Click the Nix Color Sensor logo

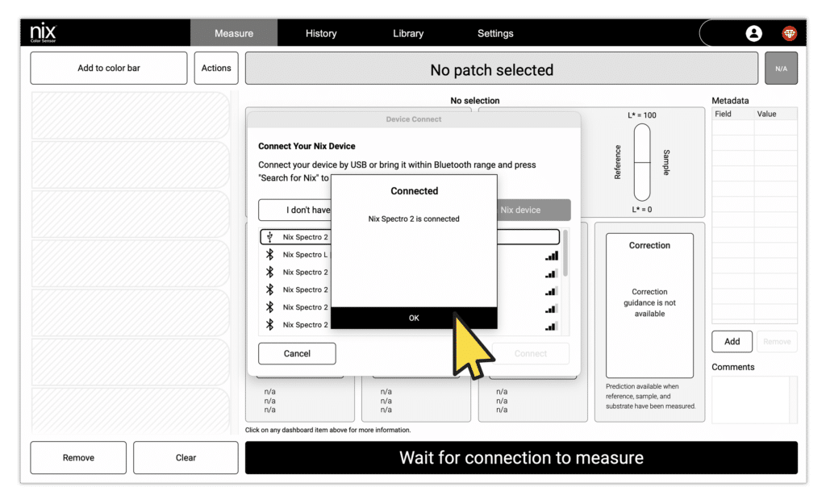coord(42,31)
